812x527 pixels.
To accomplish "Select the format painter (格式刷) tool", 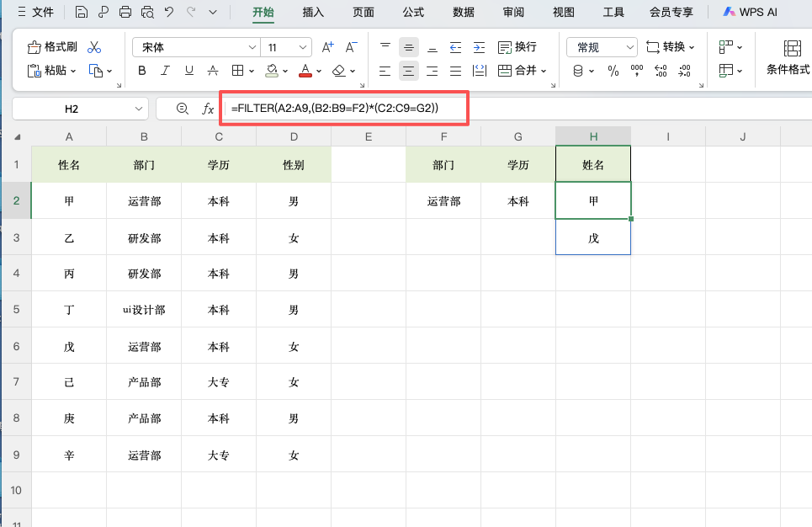I will coord(51,47).
